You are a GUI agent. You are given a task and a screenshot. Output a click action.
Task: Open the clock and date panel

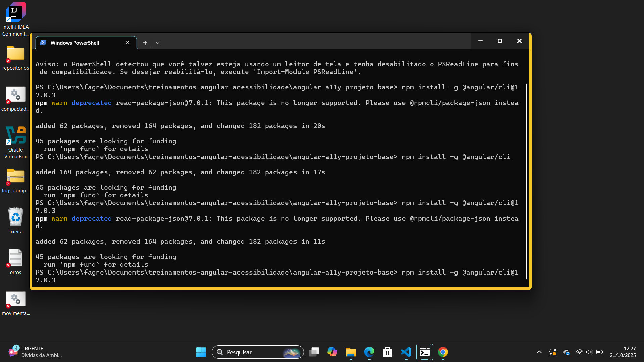point(623,352)
